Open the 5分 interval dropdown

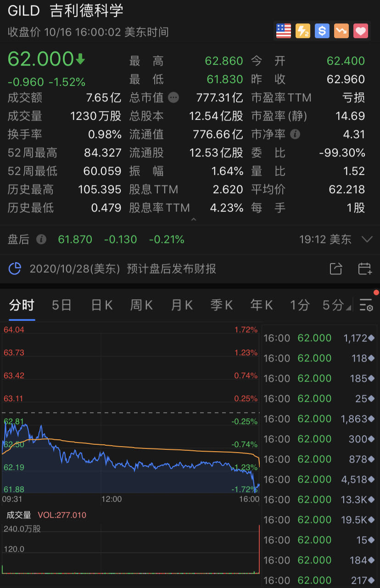point(337,305)
